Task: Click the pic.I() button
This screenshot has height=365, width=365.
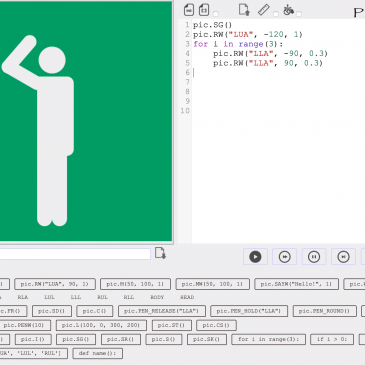Action: click(x=33, y=339)
